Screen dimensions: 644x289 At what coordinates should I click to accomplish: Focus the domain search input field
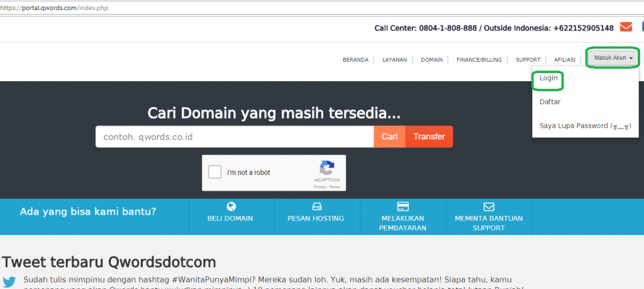point(234,137)
